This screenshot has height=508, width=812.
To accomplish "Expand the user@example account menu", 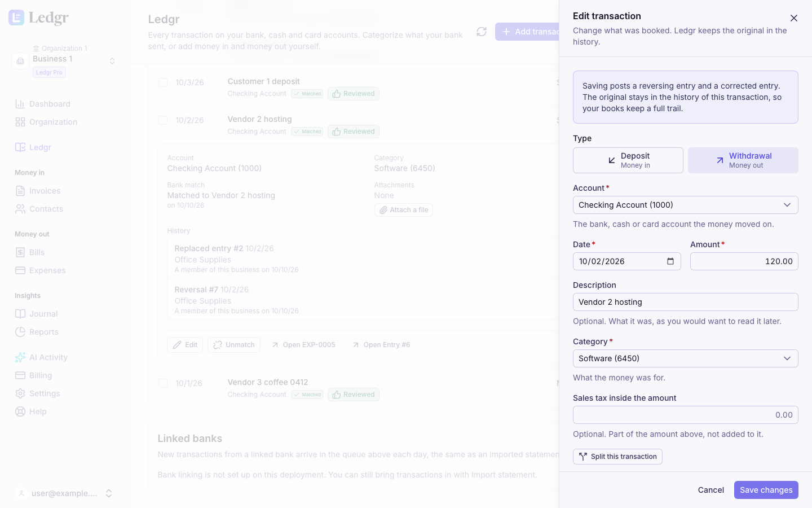I will pos(65,493).
